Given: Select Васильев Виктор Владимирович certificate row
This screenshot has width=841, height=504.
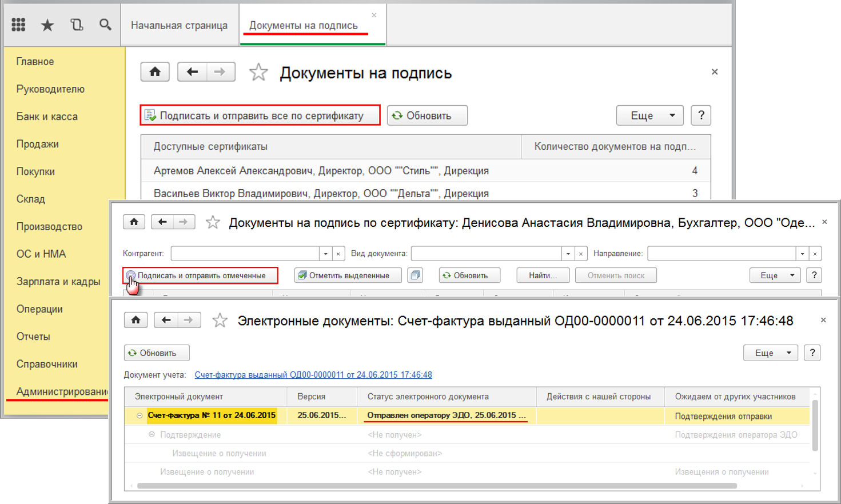Looking at the screenshot, I should click(426, 193).
